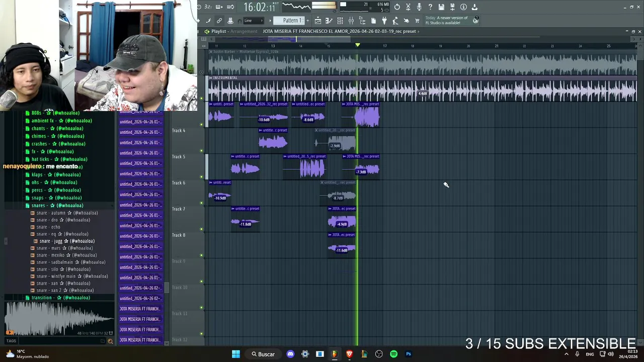Click the microphone one-click recording icon
Image resolution: width=644 pixels, height=362 pixels.
coord(419,7)
